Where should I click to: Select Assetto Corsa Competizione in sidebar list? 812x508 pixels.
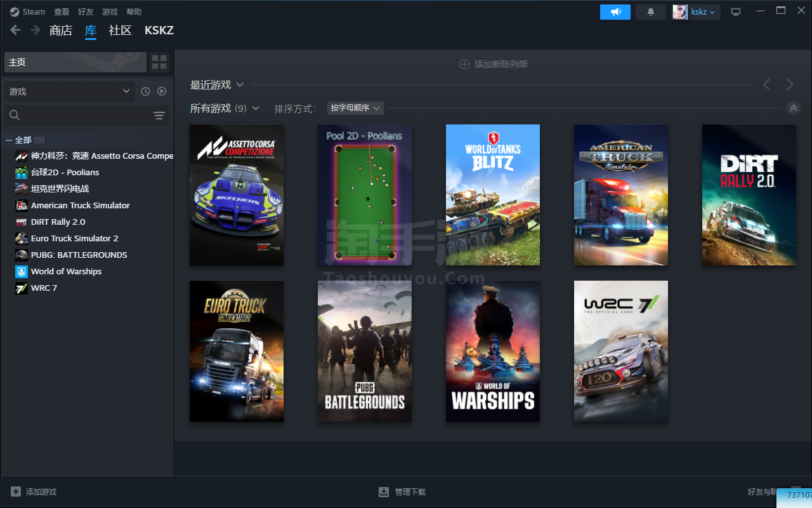pyautogui.click(x=94, y=156)
